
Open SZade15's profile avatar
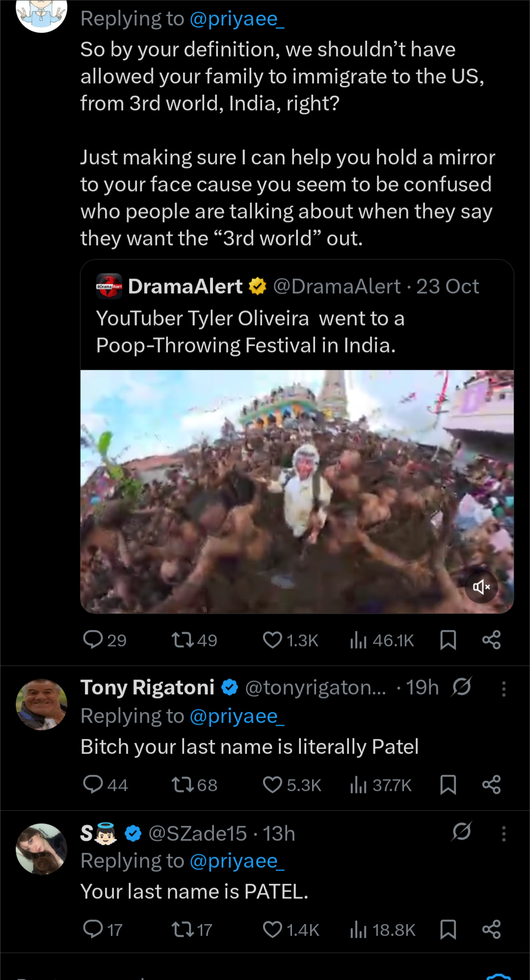coord(42,848)
